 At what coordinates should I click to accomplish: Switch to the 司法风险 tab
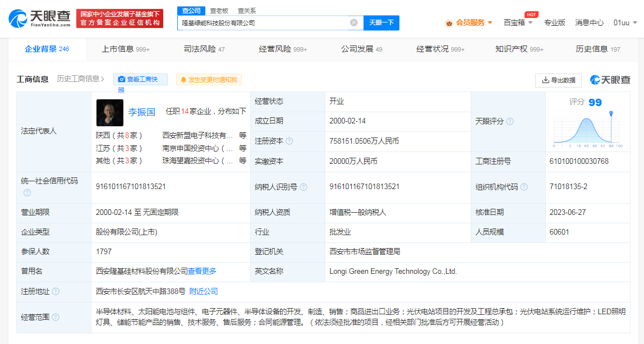pos(204,49)
